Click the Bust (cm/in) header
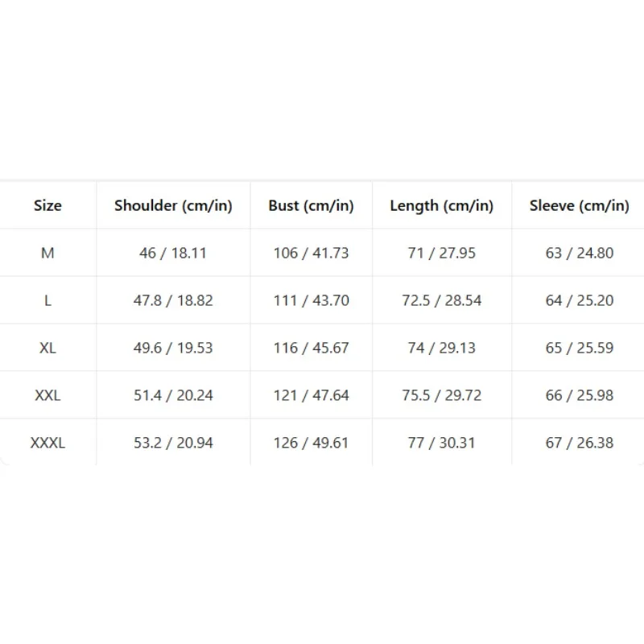Screen dimensions: 644x644 pos(311,205)
